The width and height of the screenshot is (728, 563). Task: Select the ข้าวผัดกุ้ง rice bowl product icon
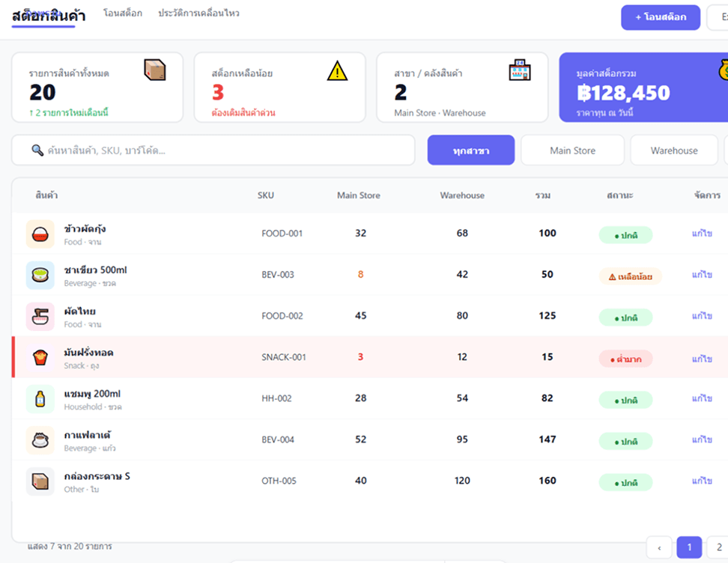(40, 234)
